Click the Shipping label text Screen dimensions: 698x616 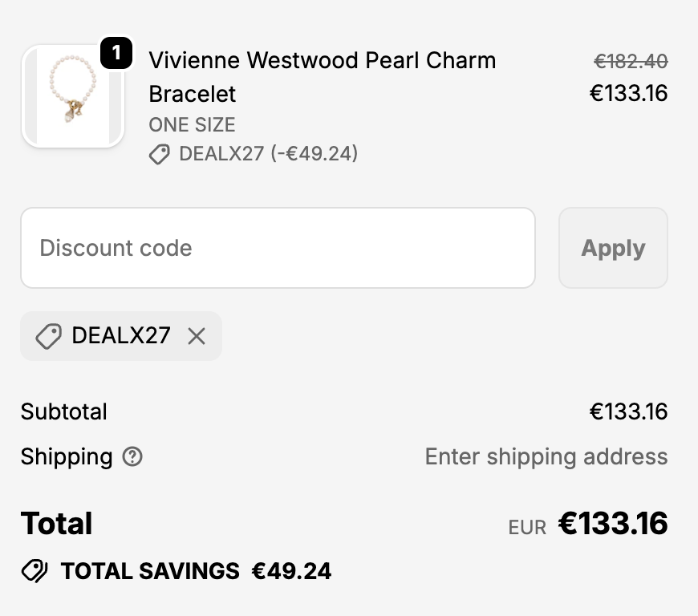pos(67,457)
